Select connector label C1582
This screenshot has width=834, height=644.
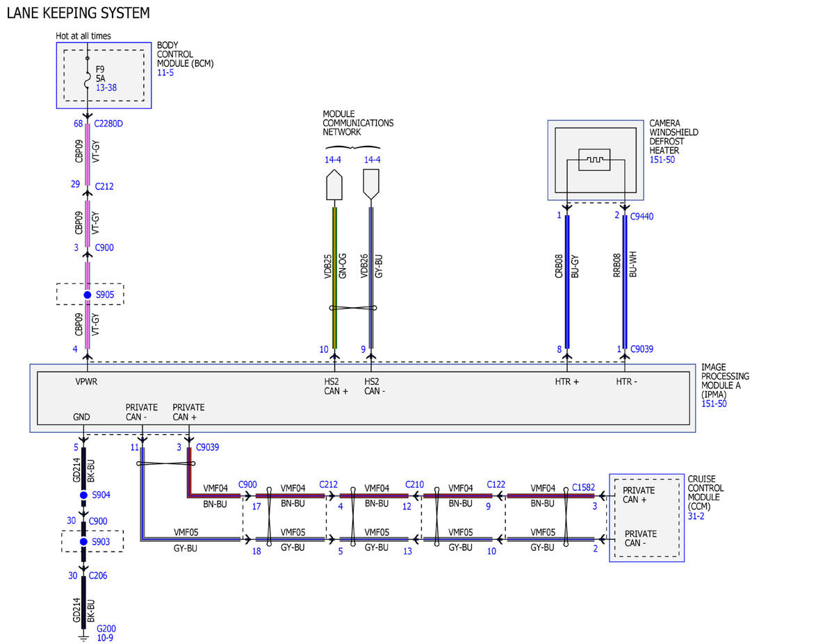(x=583, y=488)
